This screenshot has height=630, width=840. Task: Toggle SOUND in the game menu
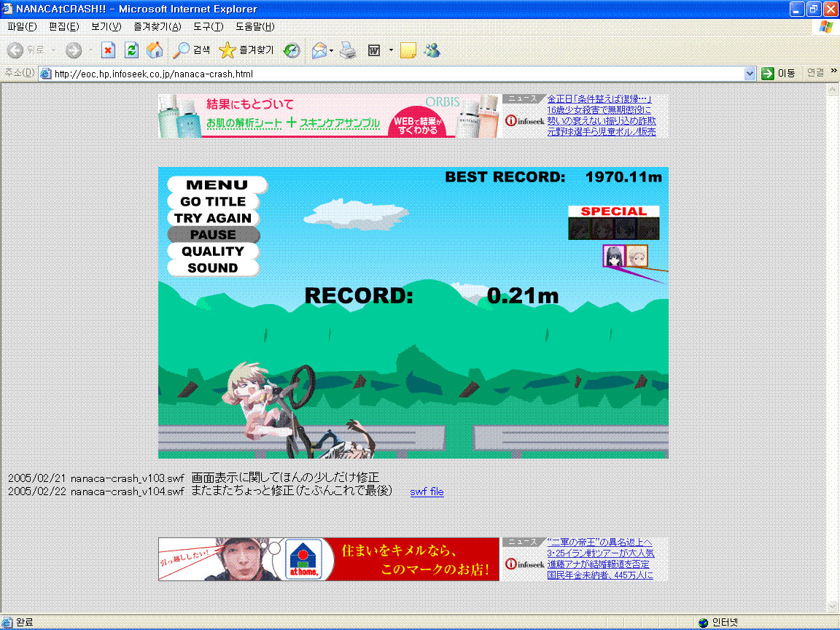[x=213, y=268]
